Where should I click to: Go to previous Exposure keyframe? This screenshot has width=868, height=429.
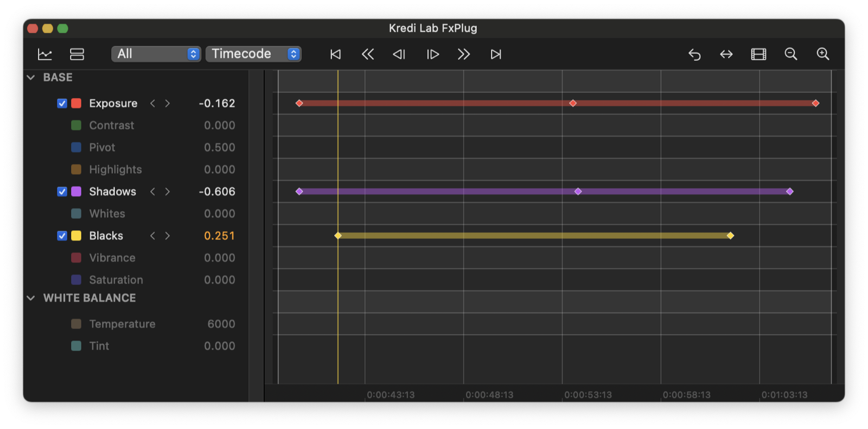click(x=153, y=103)
